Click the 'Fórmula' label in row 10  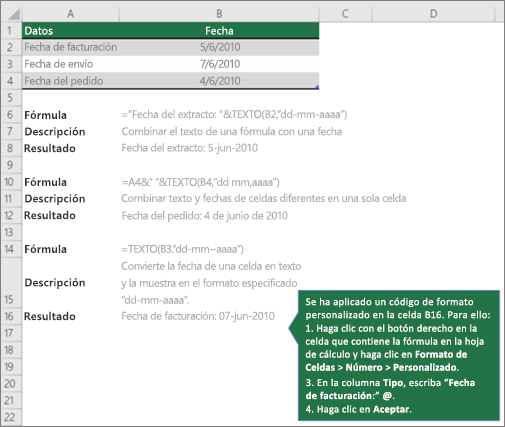(45, 182)
